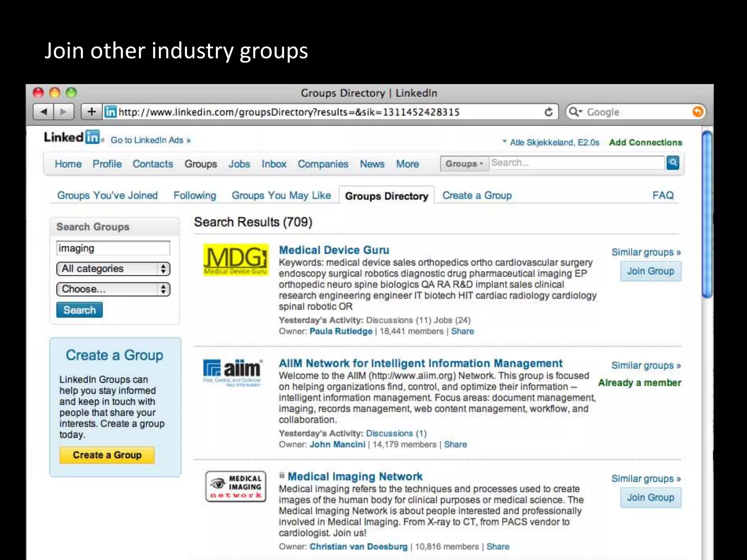Viewport: 747px width, 560px height.
Task: Open the Inbox menu item
Action: (274, 164)
